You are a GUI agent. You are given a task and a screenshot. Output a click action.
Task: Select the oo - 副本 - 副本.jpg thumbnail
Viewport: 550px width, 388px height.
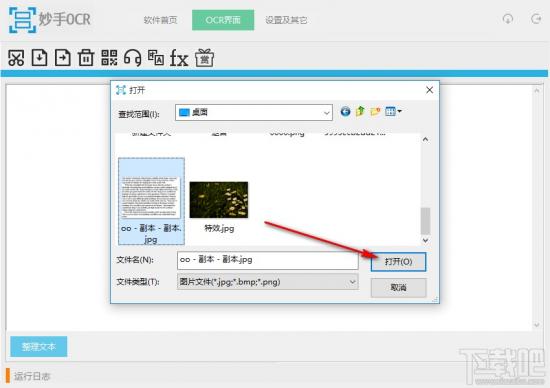point(151,201)
